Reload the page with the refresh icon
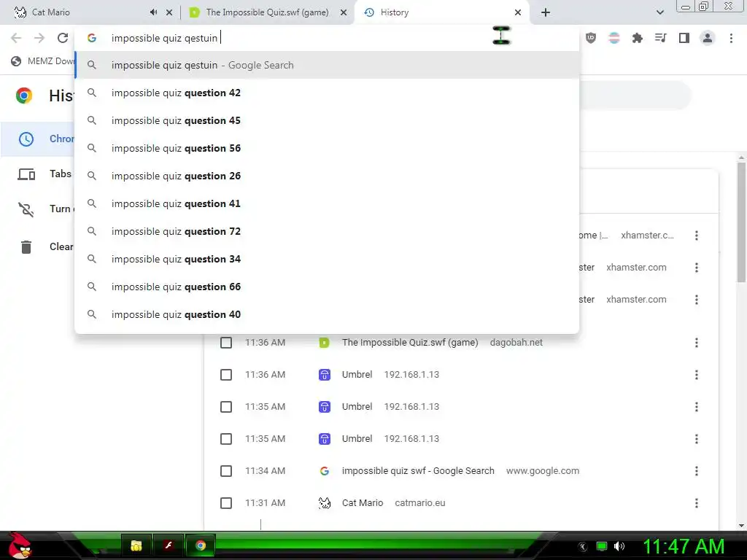 click(x=63, y=38)
